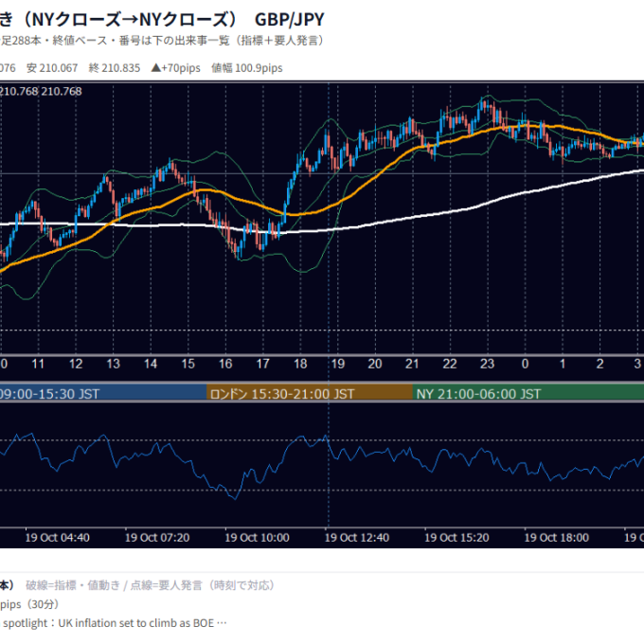Click hour label 22 on time axis
Viewport: 644px width, 644px height.
tap(450, 364)
